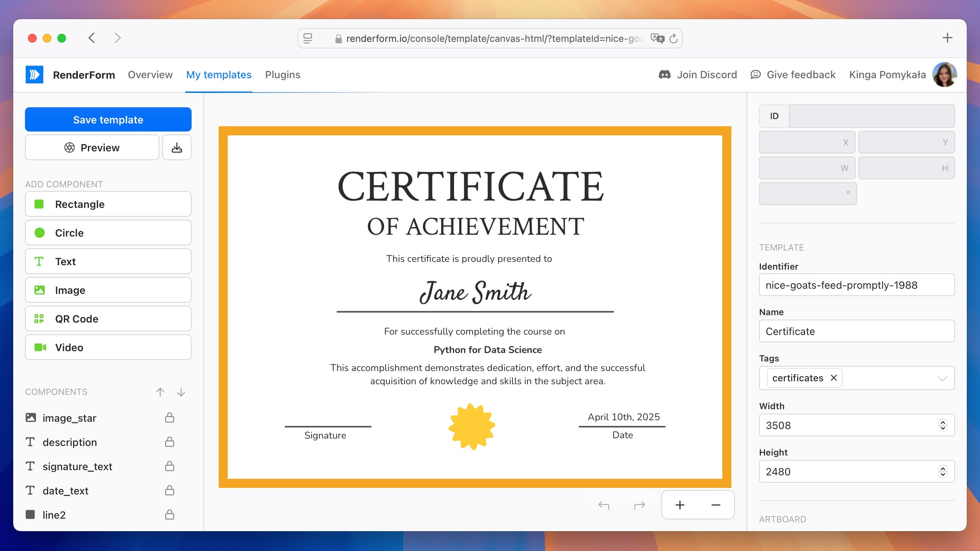
Task: Click Kinga Pomykała user name
Action: click(x=888, y=75)
